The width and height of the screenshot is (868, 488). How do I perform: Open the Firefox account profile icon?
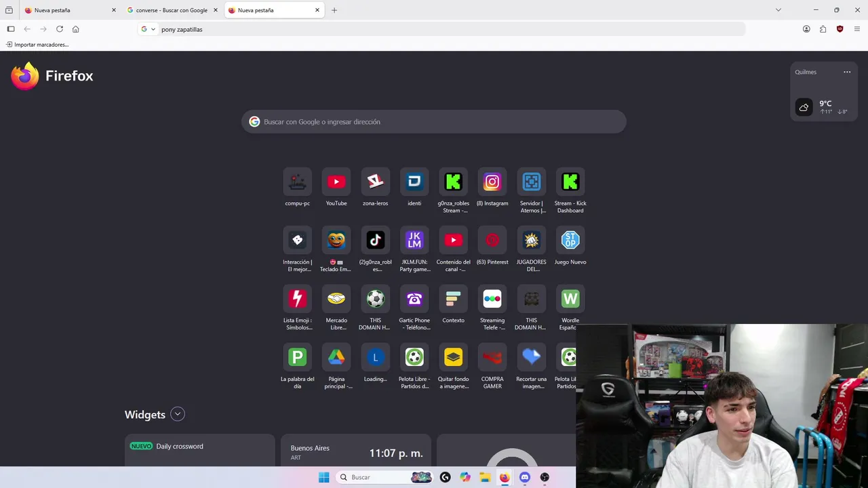tap(806, 29)
